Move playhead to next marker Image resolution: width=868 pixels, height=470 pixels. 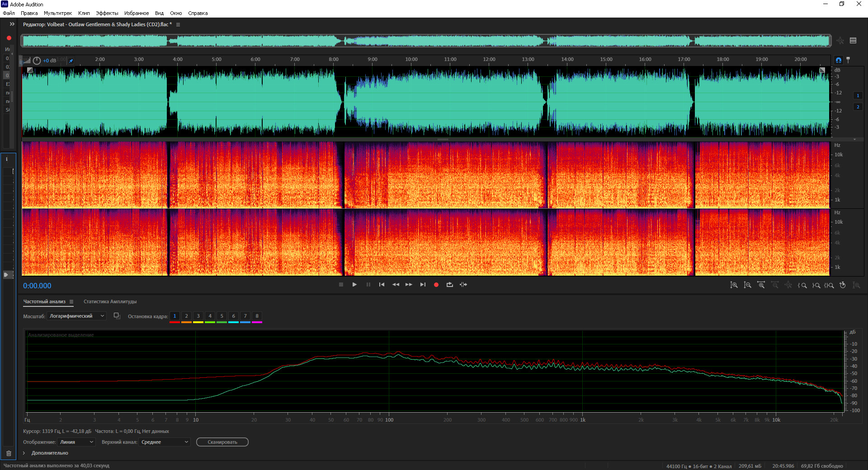423,285
